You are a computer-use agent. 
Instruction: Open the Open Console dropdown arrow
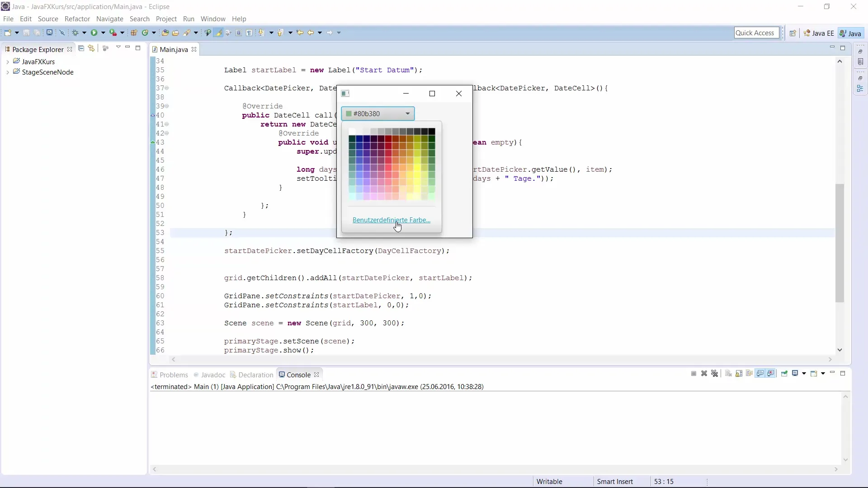[x=823, y=373]
